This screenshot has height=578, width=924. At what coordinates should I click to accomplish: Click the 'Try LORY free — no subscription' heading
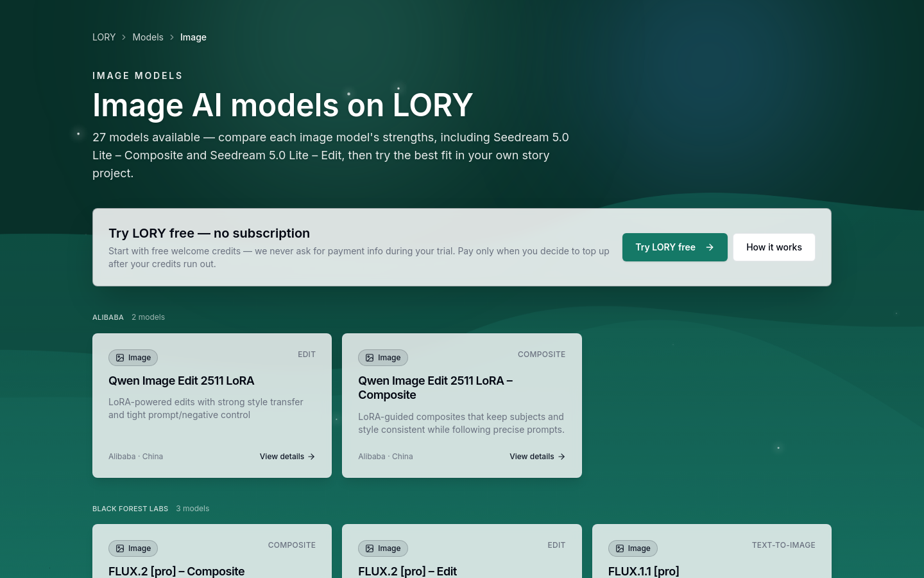pyautogui.click(x=209, y=233)
